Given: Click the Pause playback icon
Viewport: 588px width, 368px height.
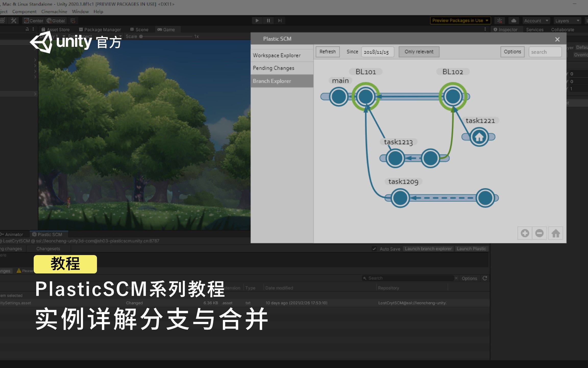Looking at the screenshot, I should tap(268, 20).
